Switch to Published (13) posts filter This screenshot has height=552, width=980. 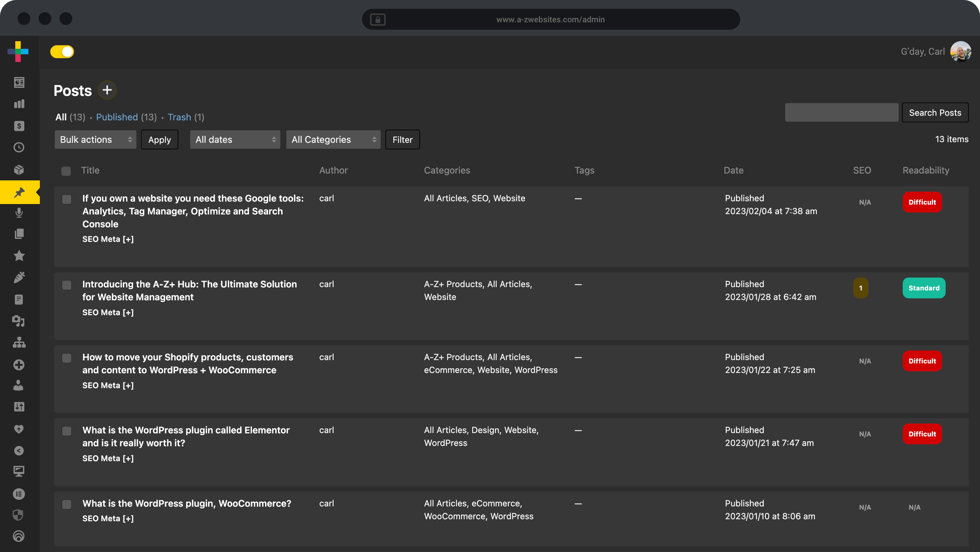point(126,117)
